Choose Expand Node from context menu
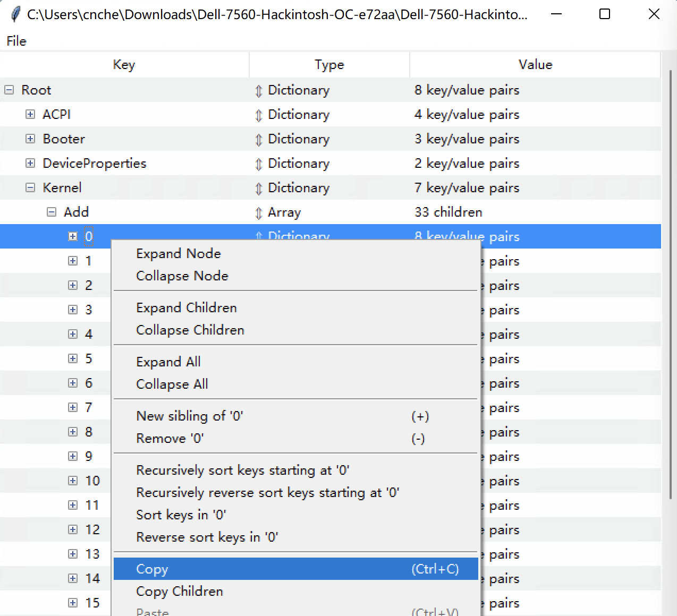The width and height of the screenshot is (677, 616). point(295,253)
